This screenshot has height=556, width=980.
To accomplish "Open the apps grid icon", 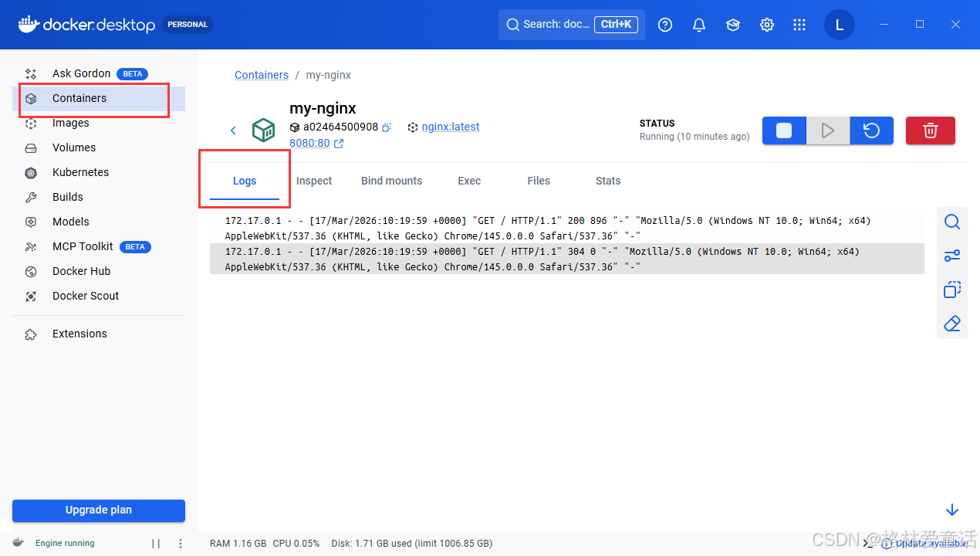I will tap(799, 25).
